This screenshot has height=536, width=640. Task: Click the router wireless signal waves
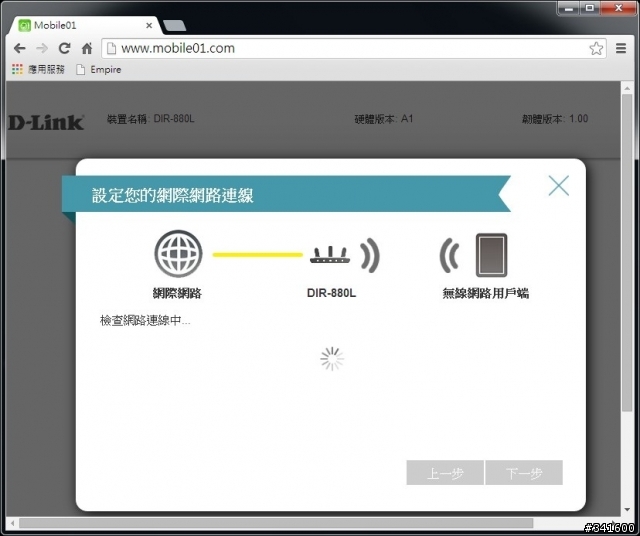click(370, 255)
